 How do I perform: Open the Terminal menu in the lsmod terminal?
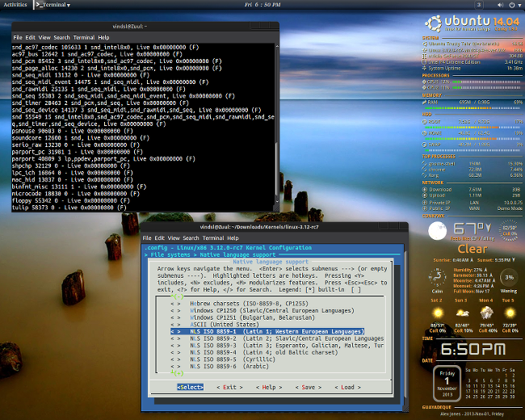coord(84,37)
